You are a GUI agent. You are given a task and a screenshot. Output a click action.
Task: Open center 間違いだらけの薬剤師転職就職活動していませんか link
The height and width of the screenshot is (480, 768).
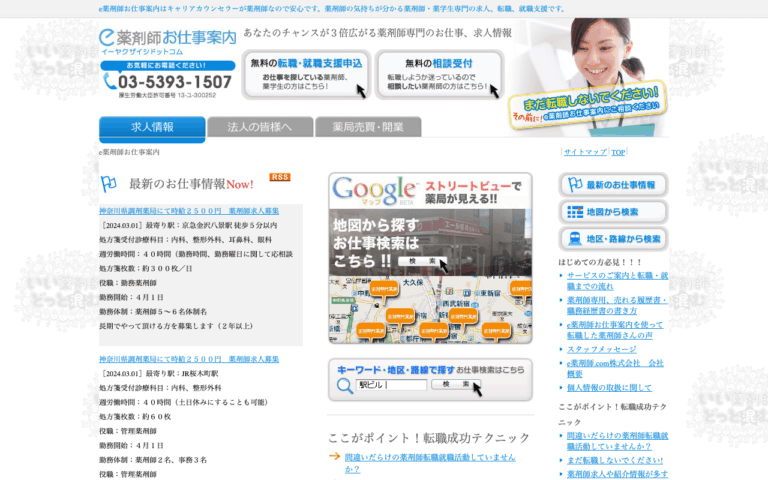click(x=430, y=463)
